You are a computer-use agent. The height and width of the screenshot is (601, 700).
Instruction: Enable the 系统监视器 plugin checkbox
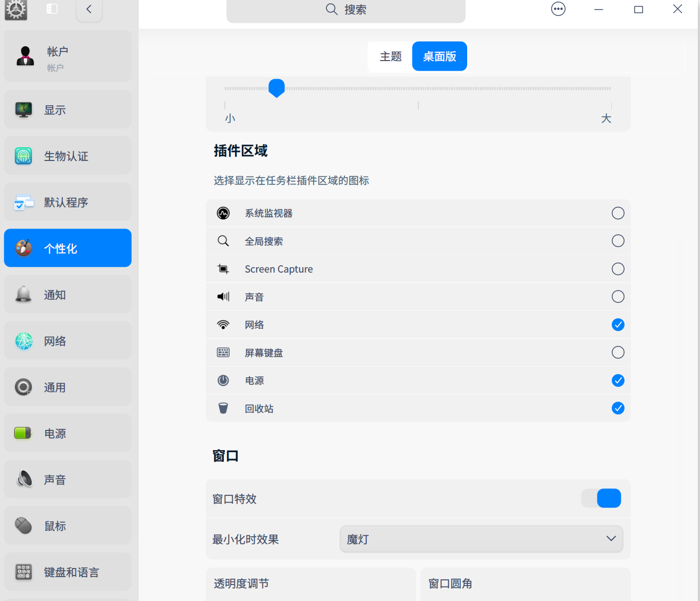tap(618, 213)
